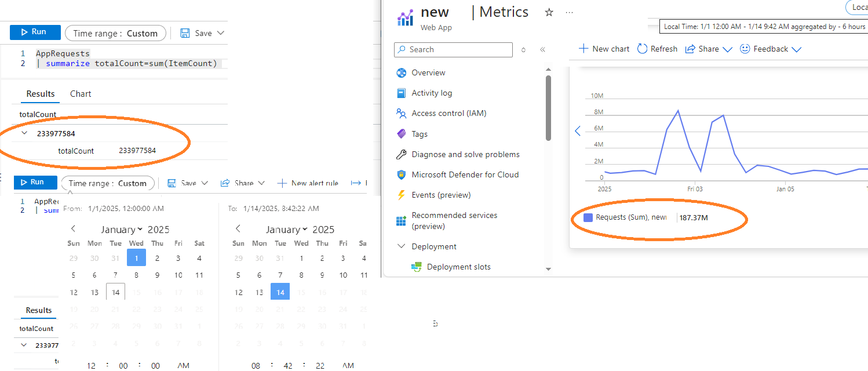Click the Access control people icon

[401, 113]
